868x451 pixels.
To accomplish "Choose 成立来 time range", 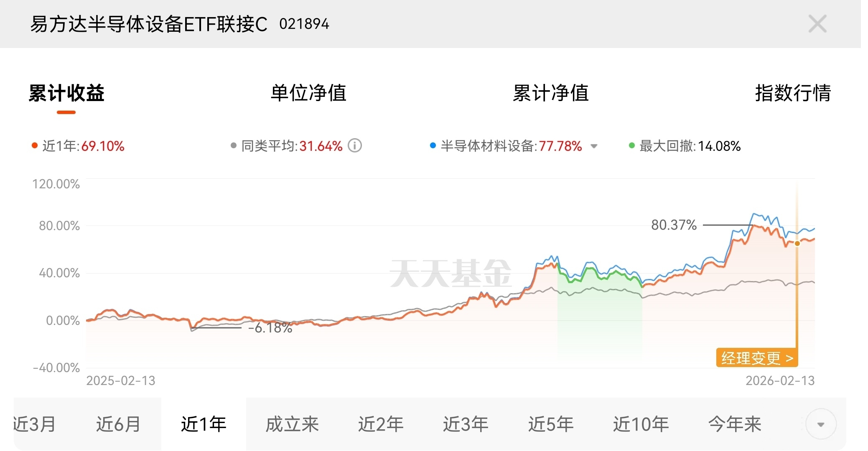I will (x=292, y=424).
